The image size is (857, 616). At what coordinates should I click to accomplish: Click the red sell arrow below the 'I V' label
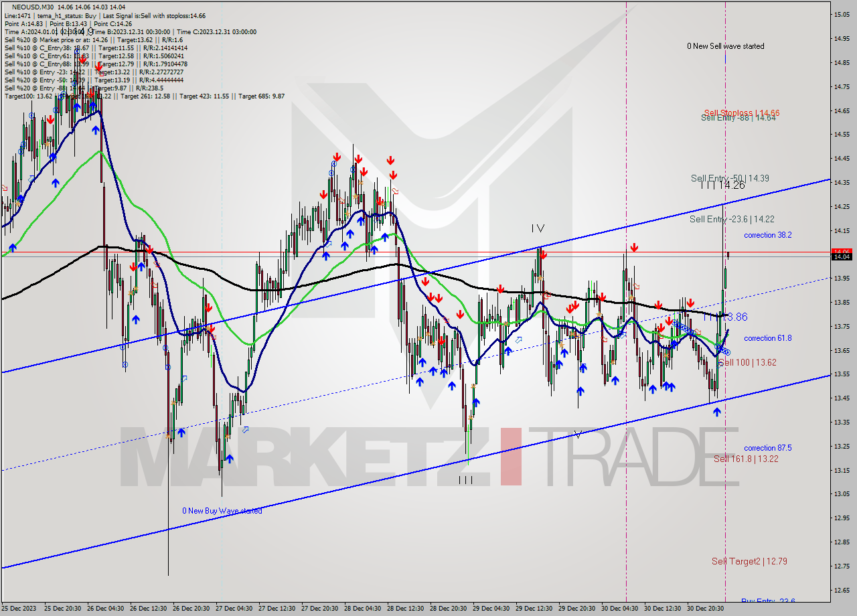tap(543, 255)
